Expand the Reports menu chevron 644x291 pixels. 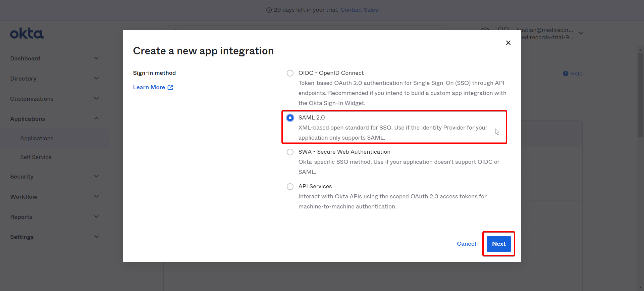pos(97,216)
